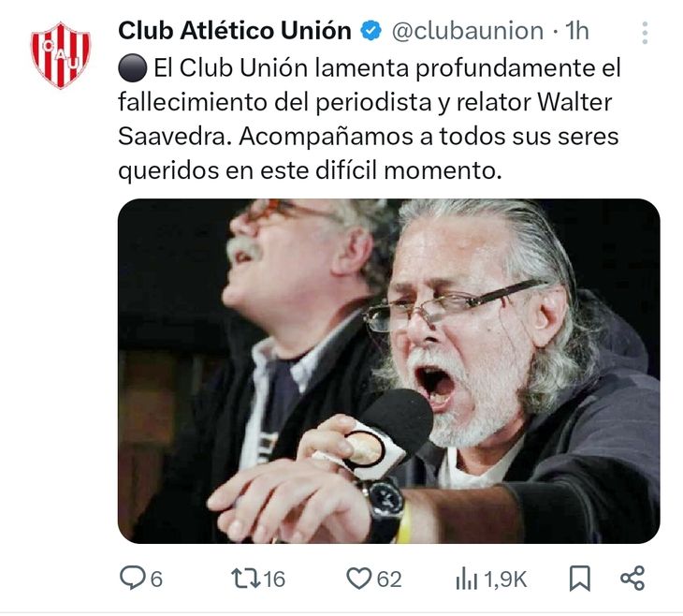Click the like count '62'
Screen dimensions: 683x616
389,579
